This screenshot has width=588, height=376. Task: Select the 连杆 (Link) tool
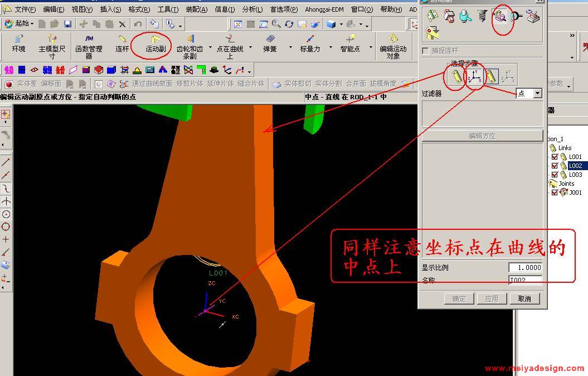click(122, 44)
